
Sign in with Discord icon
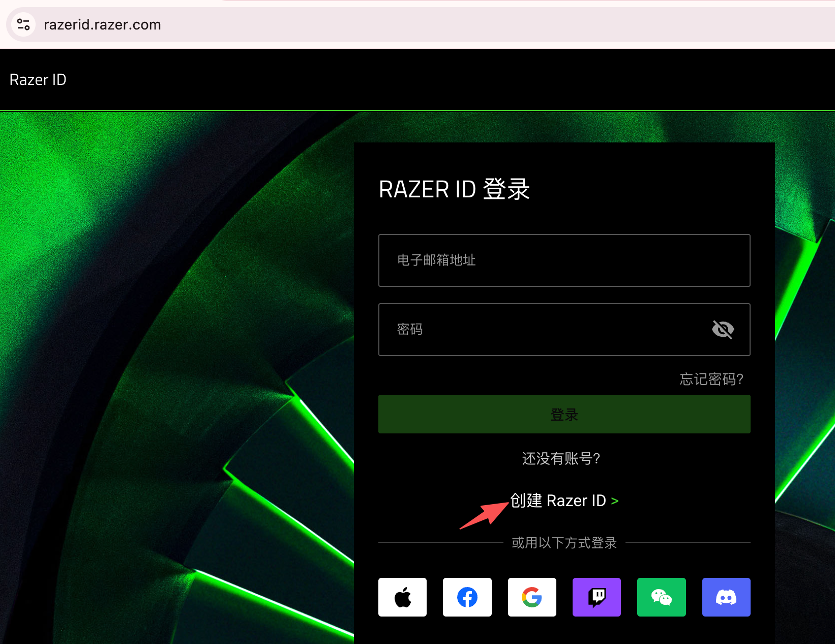click(726, 597)
